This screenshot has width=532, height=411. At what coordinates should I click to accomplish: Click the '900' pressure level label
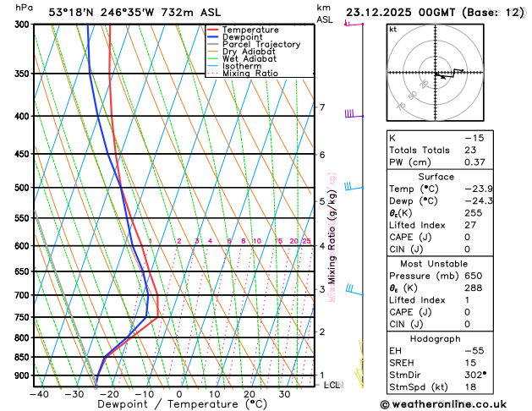coord(24,375)
